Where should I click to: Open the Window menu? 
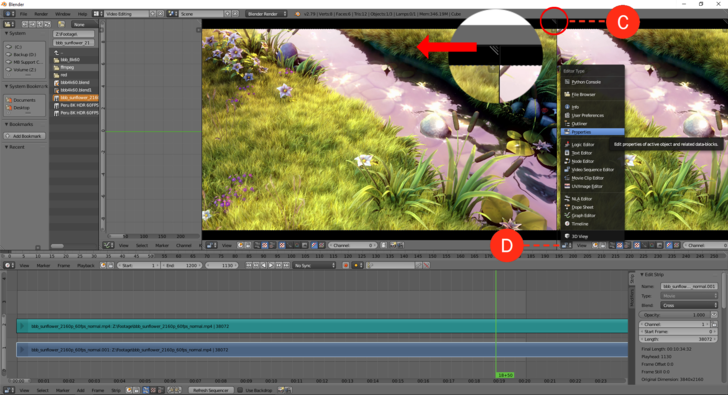pos(63,14)
